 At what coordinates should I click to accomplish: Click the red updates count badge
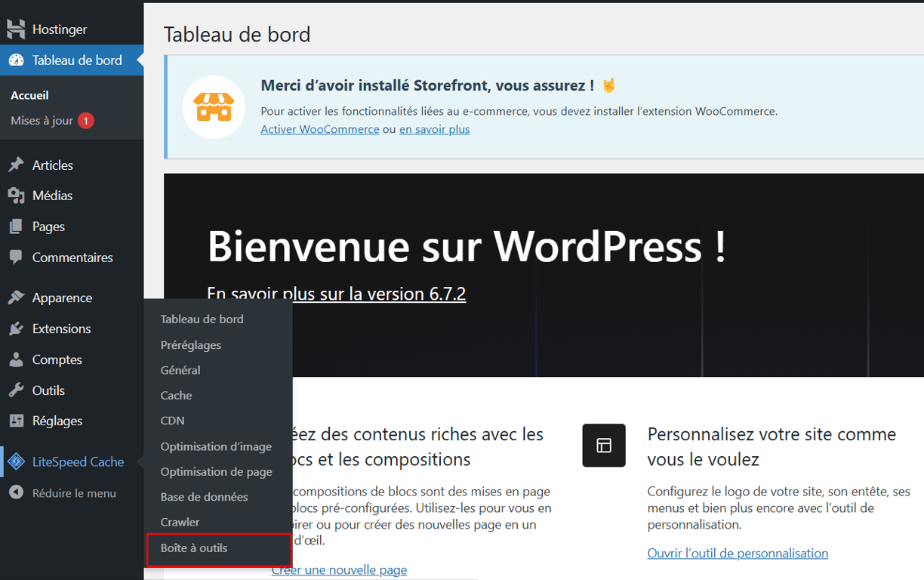click(x=86, y=121)
